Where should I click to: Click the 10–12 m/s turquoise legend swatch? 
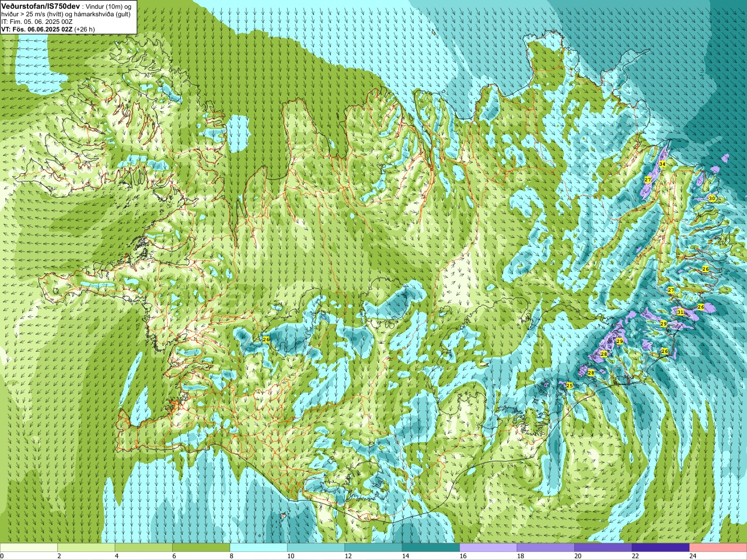point(316,548)
